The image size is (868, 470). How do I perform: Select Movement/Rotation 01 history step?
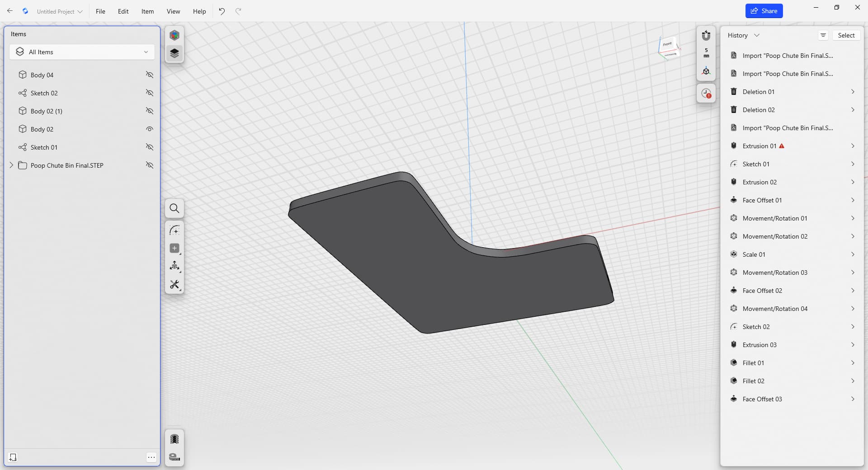[x=792, y=218]
